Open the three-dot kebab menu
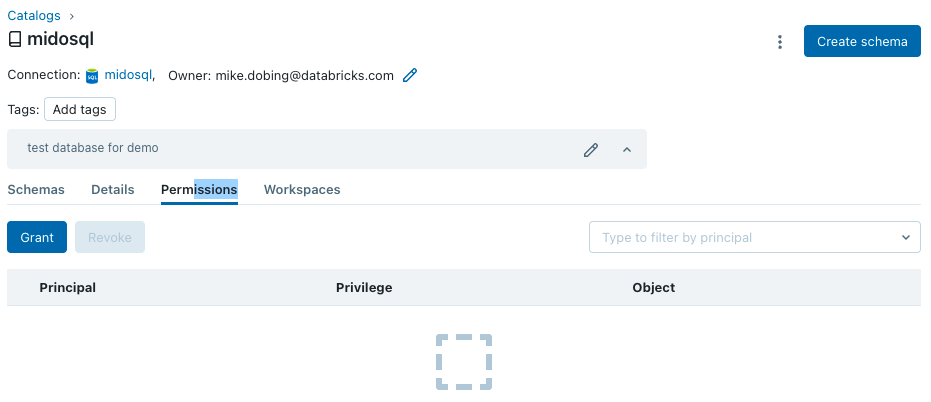This screenshot has height=402, width=931. 780,42
